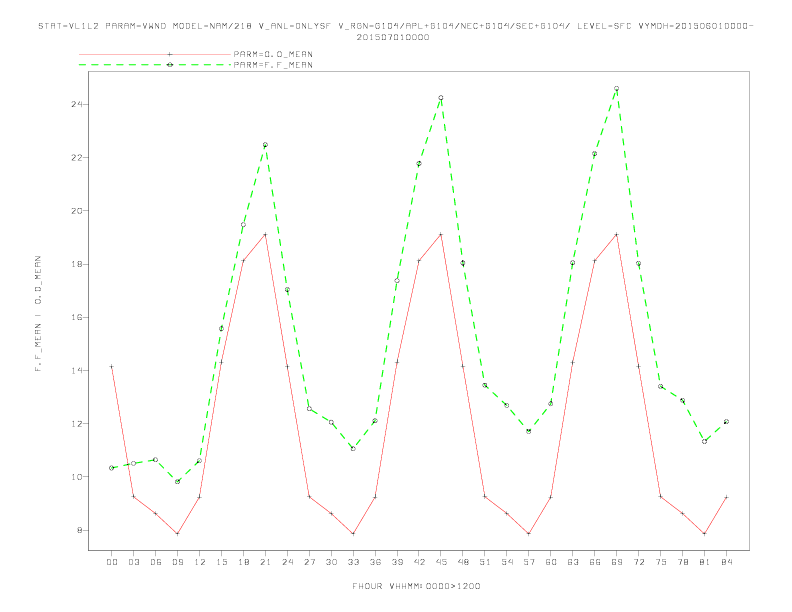Click y-axis tick label 10
792x612 pixels.
pyautogui.click(x=77, y=477)
